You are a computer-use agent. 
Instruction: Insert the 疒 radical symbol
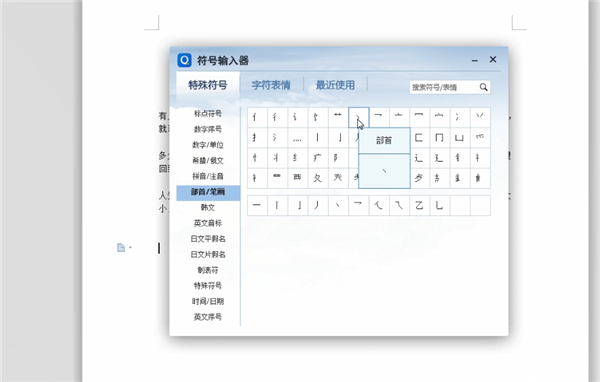318,158
